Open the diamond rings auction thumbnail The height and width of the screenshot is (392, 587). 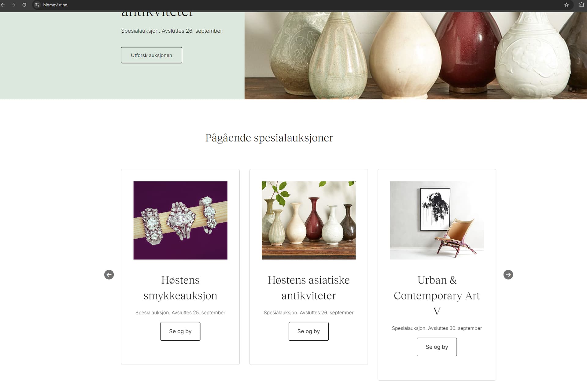tap(180, 220)
